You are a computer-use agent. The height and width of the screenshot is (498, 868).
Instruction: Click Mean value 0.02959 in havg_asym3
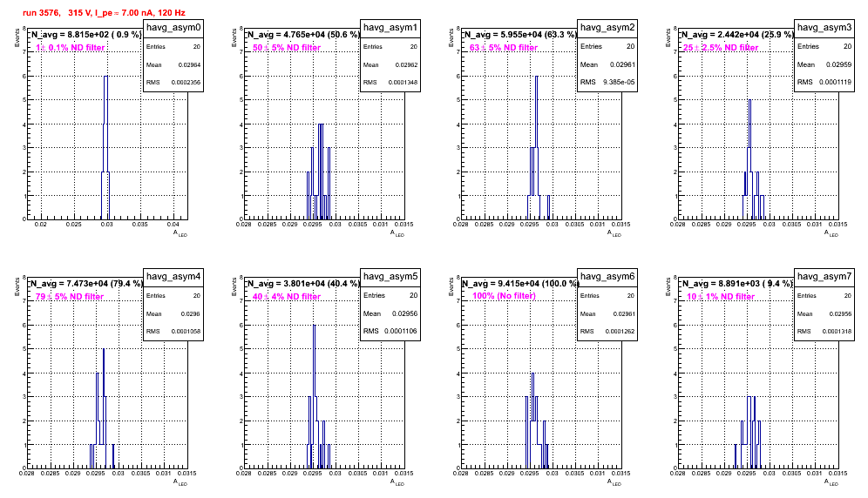[x=838, y=64]
